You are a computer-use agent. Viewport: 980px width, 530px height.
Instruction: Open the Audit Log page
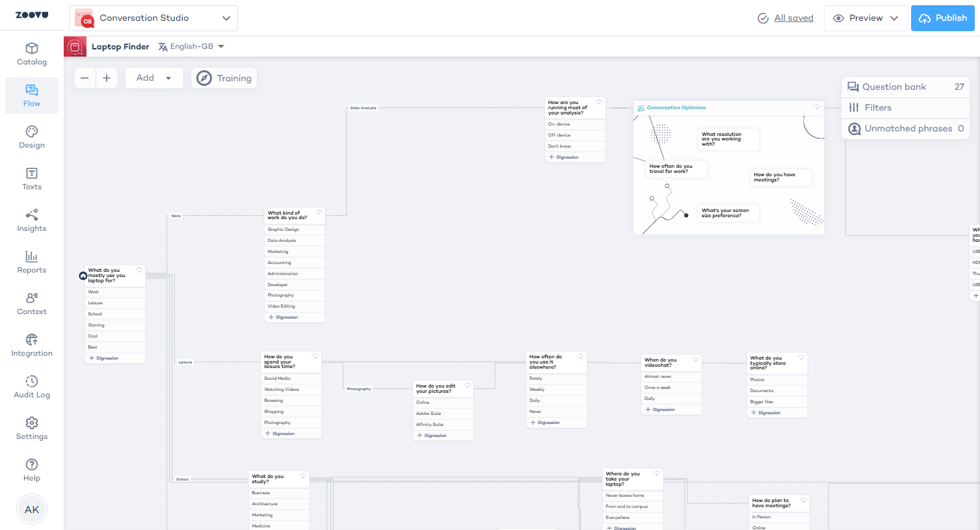point(32,387)
